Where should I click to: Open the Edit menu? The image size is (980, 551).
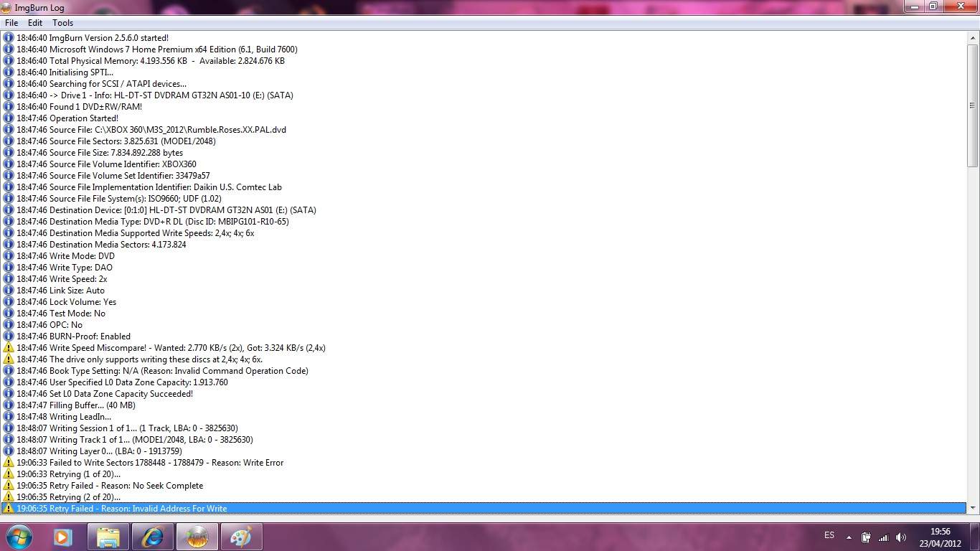click(35, 23)
